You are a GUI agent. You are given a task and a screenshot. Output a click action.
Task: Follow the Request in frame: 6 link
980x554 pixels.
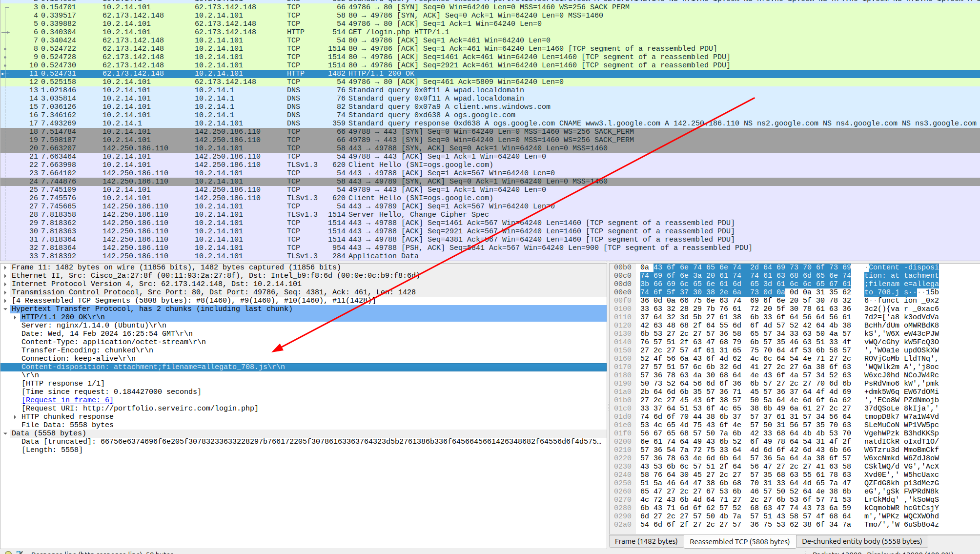click(67, 400)
